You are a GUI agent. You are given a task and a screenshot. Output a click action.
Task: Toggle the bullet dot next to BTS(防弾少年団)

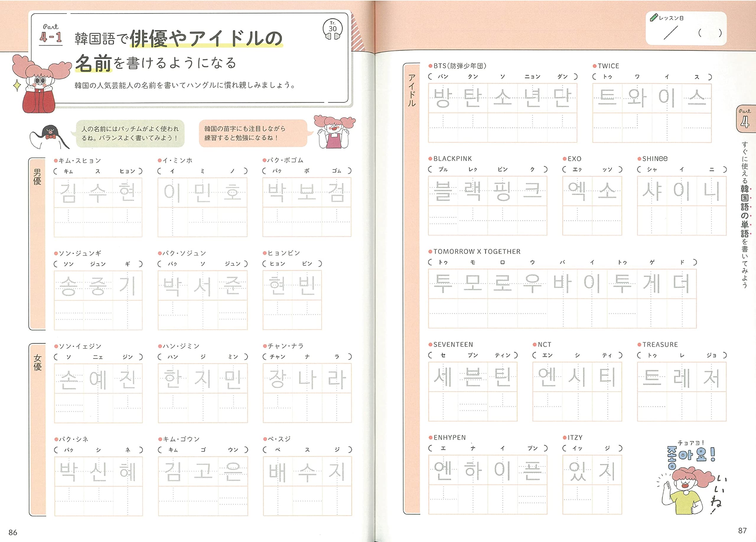pos(430,66)
